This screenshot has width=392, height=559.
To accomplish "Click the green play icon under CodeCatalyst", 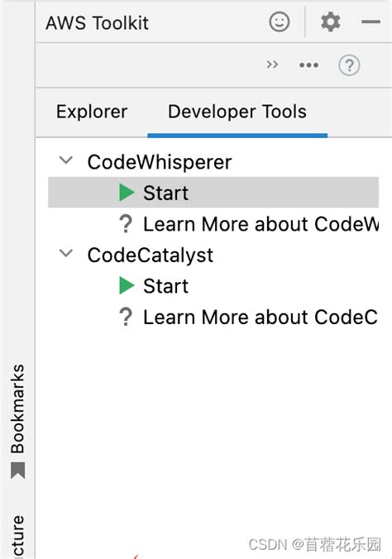I will [127, 285].
